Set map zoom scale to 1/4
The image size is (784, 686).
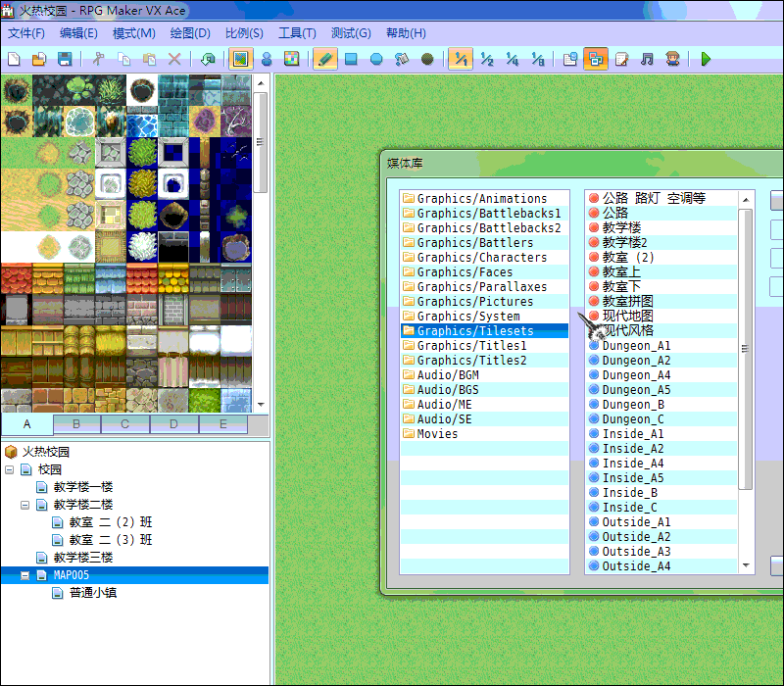click(512, 59)
